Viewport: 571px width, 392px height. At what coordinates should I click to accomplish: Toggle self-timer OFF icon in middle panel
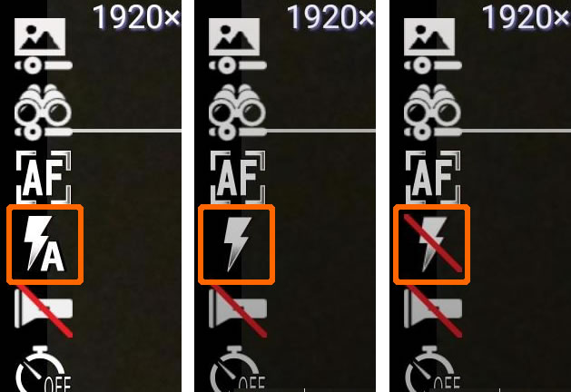coord(238,368)
